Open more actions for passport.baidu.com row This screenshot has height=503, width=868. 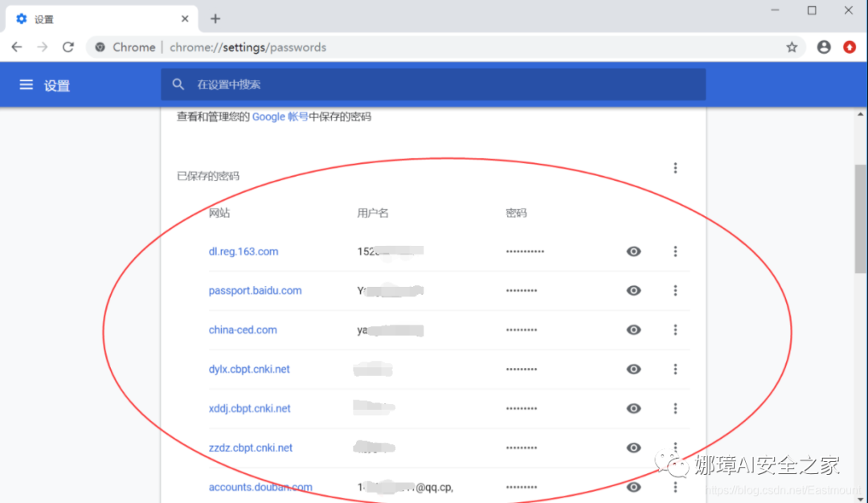tap(675, 291)
